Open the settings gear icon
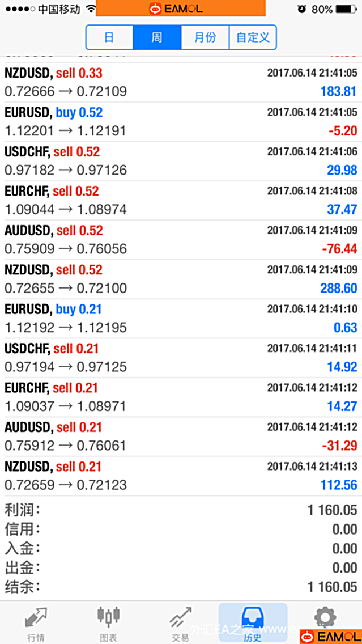Image resolution: width=362 pixels, height=644 pixels. point(325,616)
